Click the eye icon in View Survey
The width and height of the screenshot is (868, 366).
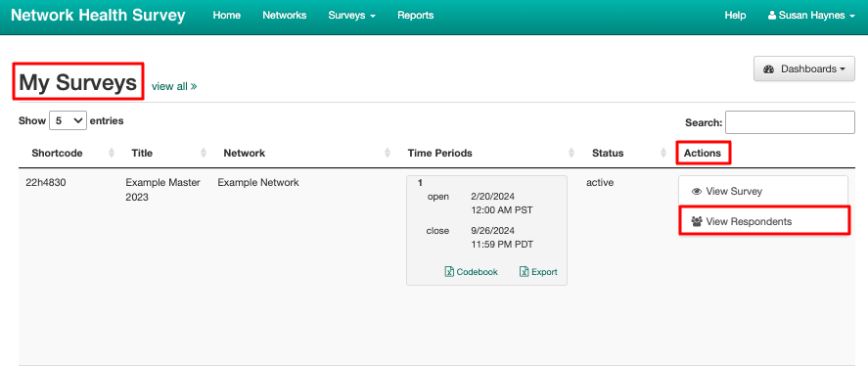point(697,192)
